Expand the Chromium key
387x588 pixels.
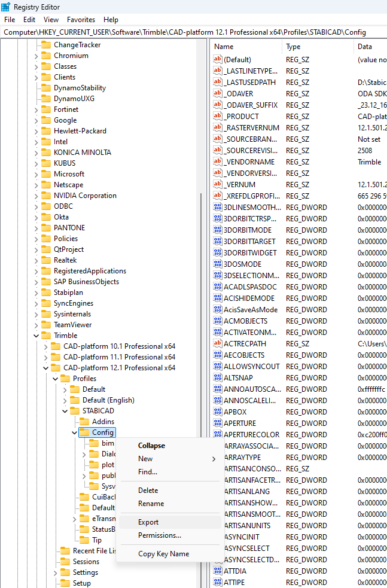coord(36,56)
